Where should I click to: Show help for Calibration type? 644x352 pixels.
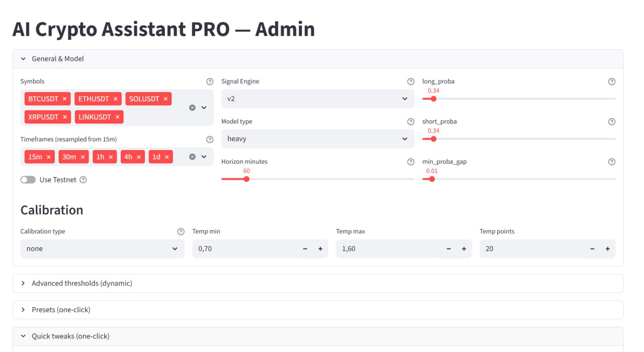click(x=181, y=232)
